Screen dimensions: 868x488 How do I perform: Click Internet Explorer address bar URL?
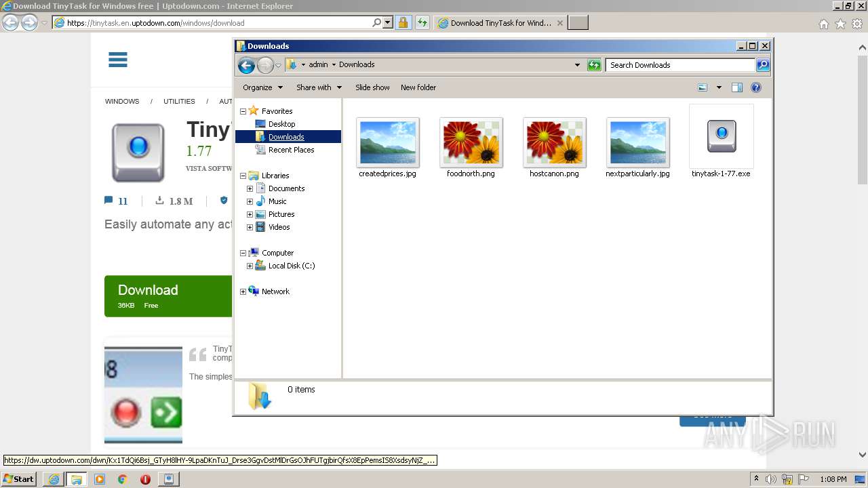point(156,23)
